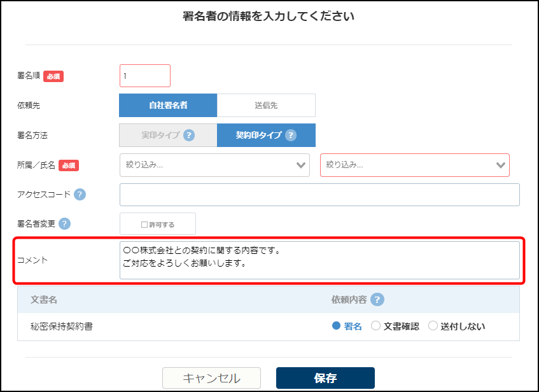Switch 依頼先 to 送信先
539x392 pixels.
pos(266,105)
